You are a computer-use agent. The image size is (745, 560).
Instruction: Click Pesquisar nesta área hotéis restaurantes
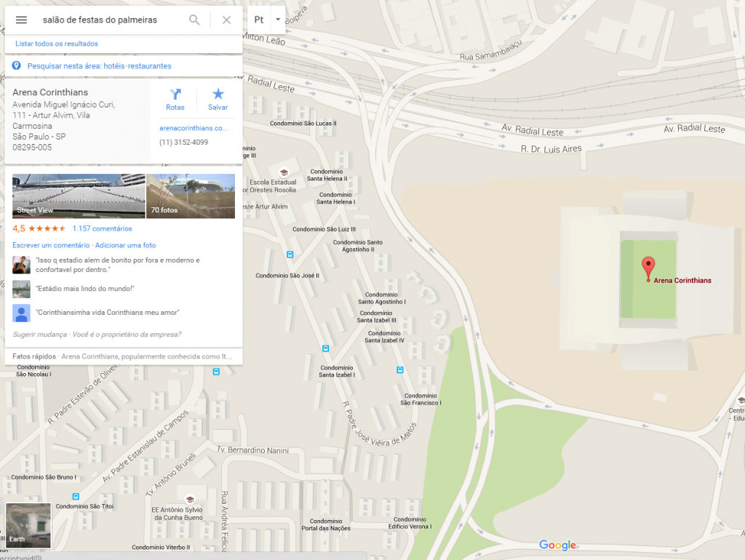point(99,66)
